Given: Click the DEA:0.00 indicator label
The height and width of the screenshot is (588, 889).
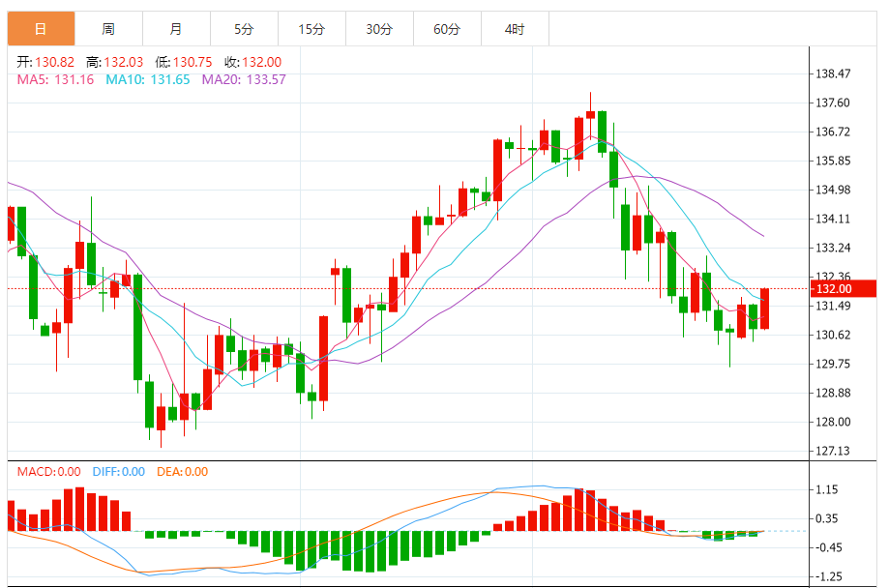Looking at the screenshot, I should click(183, 472).
